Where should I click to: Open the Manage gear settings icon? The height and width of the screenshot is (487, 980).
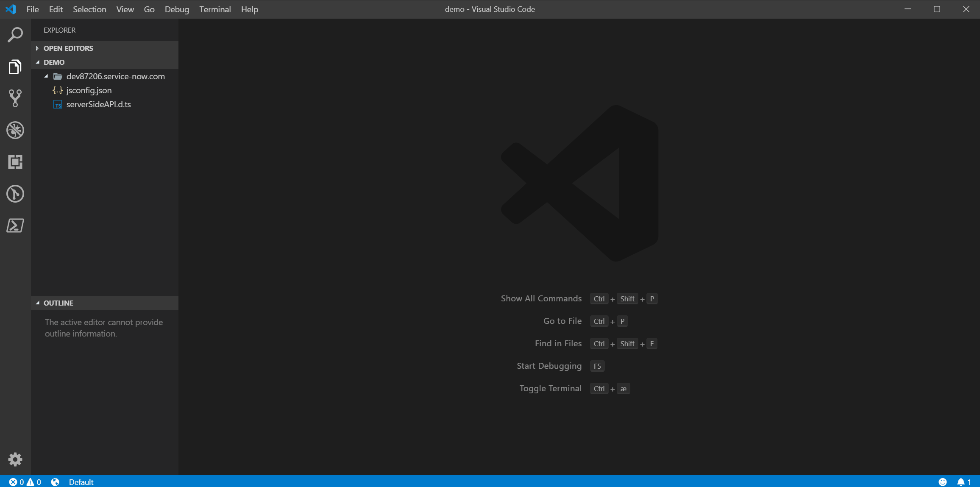[x=15, y=459]
